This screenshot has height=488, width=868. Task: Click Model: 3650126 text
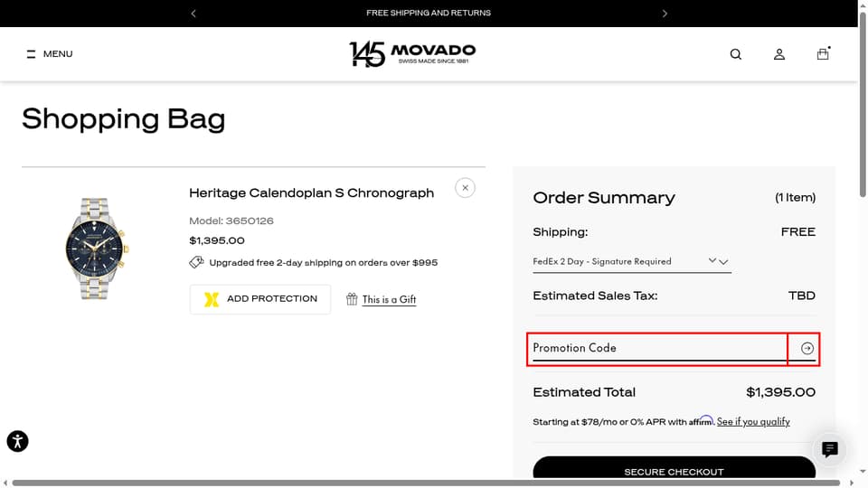pyautogui.click(x=231, y=221)
